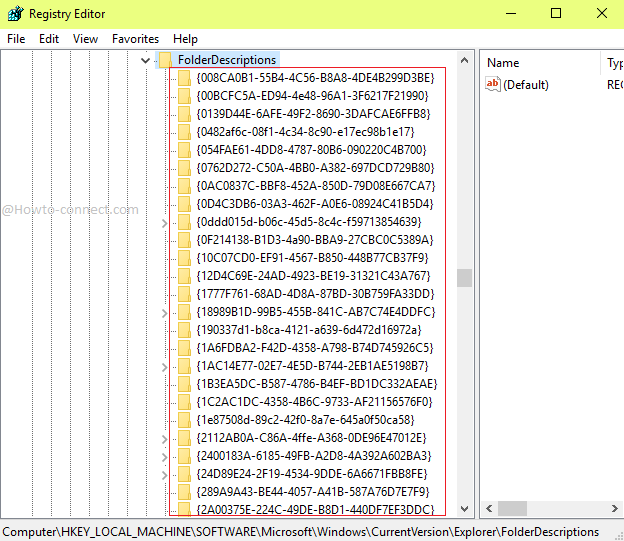
Task: Click folder icon of {1e87508d-89c2-42f0-8a7e-645a0f50ca58}
Action: point(184,420)
